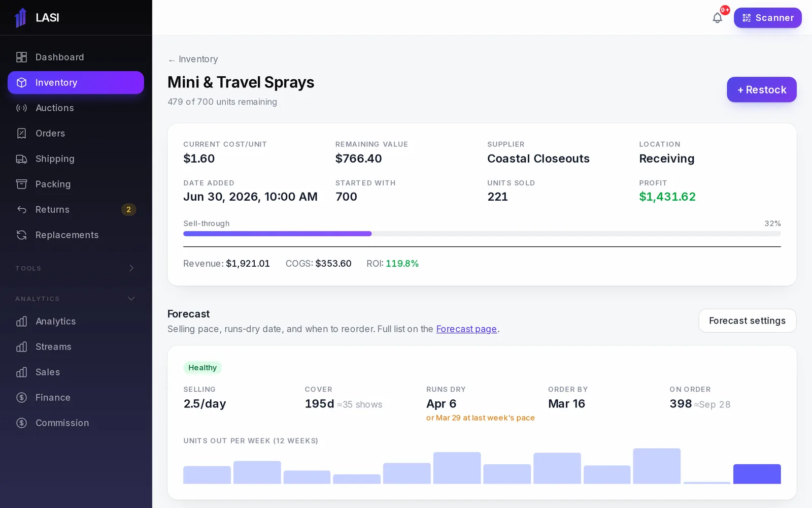812x508 pixels.
Task: Click the Shipping truck icon
Action: click(21, 159)
